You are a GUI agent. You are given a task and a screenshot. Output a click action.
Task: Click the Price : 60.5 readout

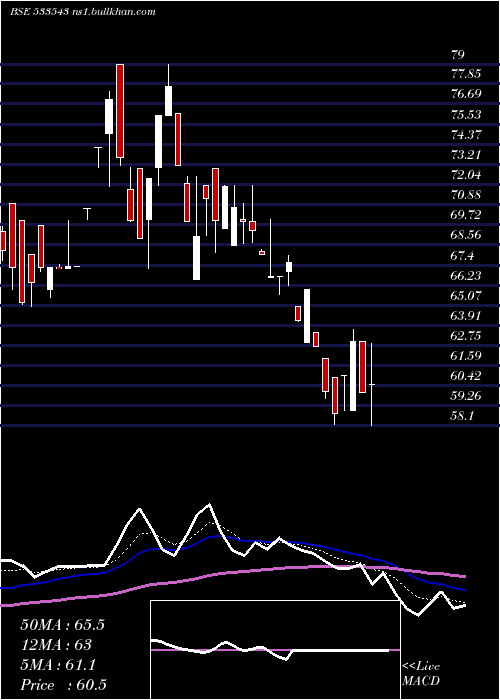point(63,685)
